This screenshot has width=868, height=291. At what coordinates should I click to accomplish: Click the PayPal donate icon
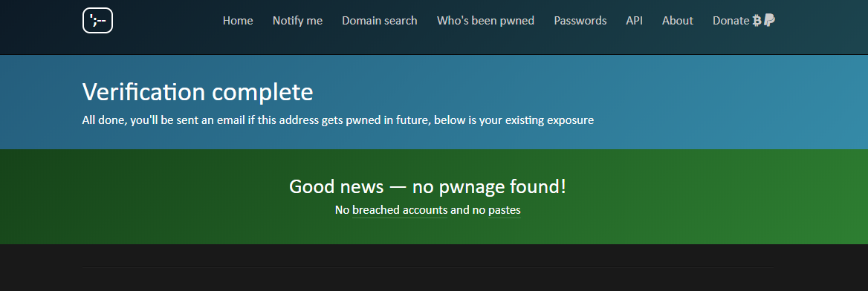click(x=769, y=21)
